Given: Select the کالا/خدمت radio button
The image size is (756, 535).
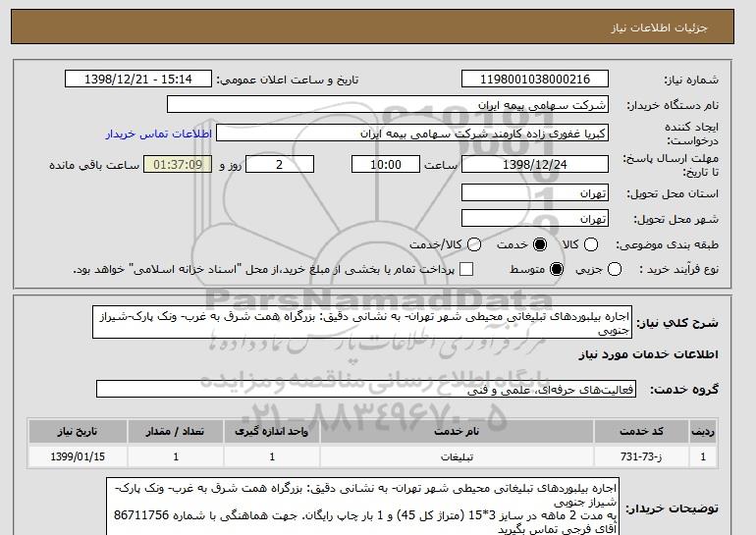Looking at the screenshot, I should coord(474,244).
